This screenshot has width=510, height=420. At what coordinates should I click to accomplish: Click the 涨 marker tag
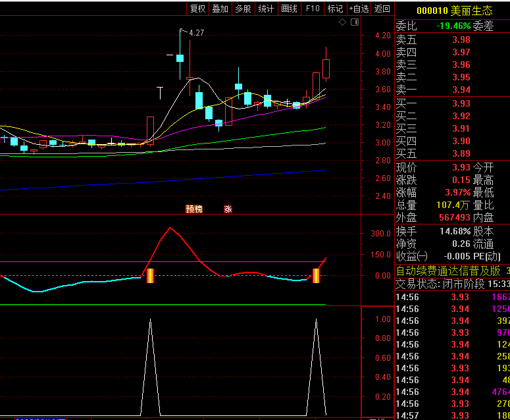pyautogui.click(x=228, y=209)
